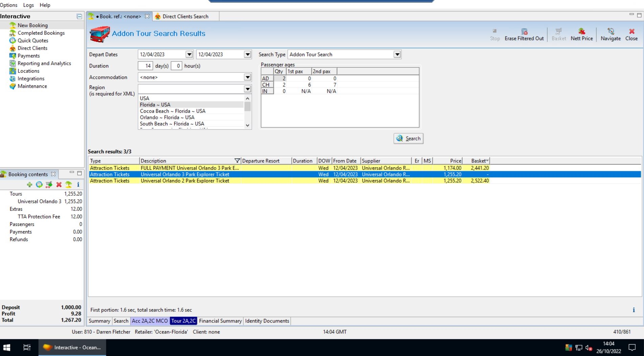Viewport: 644px width, 356px height.
Task: Open the Logs menu
Action: coord(28,5)
